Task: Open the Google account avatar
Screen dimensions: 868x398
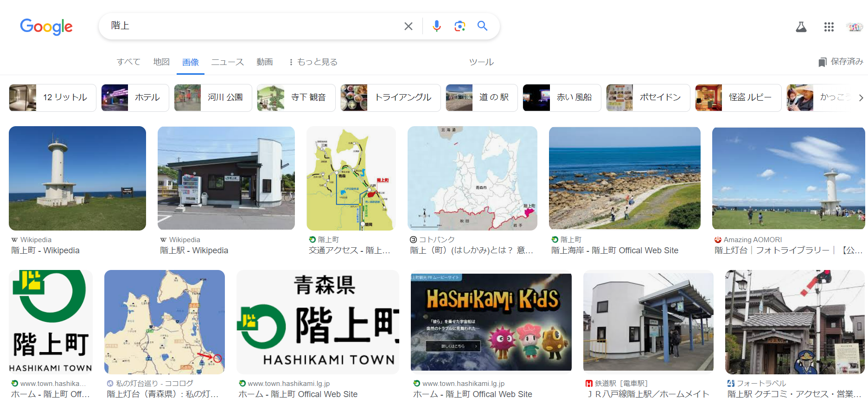Action: pyautogui.click(x=854, y=27)
